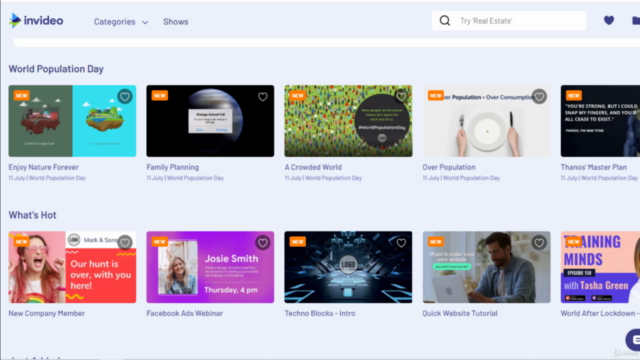
Task: Click the NEW badge on Over Population
Action: coord(436,96)
